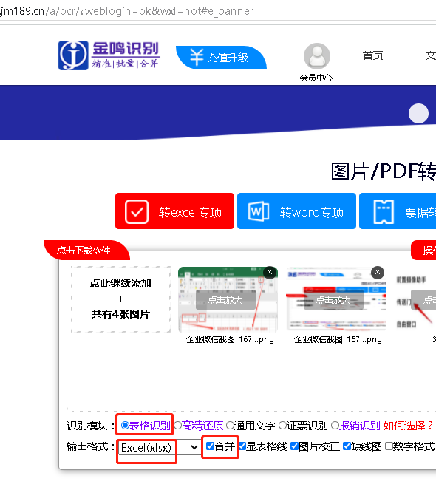The height and width of the screenshot is (504, 436).
Task: Open the 如何选择？ help link
Action: [409, 426]
